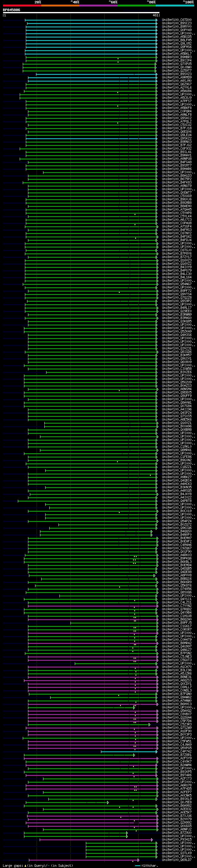
Task: Select hit UniRef100_C5XCU2
Action: click(x=176, y=125)
